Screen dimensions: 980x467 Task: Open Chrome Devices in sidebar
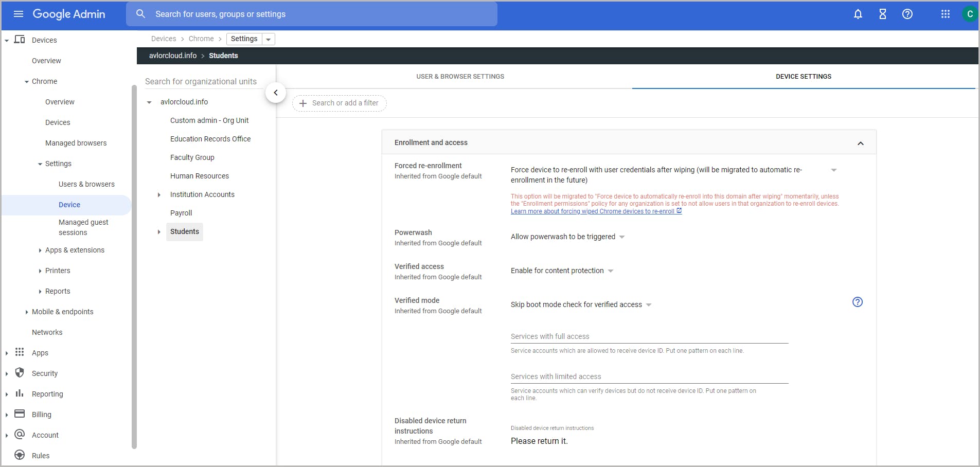[58, 122]
